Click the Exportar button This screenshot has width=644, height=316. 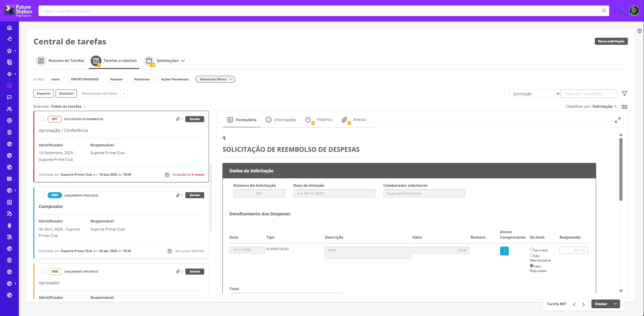44,94
